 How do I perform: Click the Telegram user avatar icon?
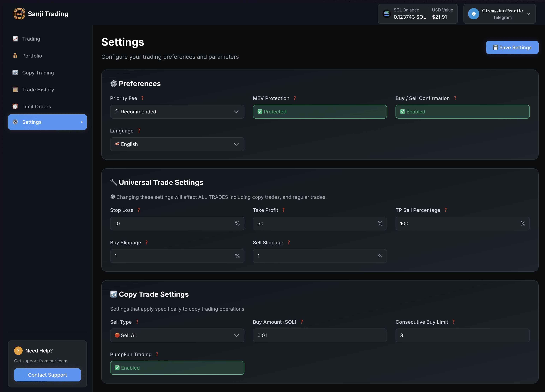coord(473,14)
